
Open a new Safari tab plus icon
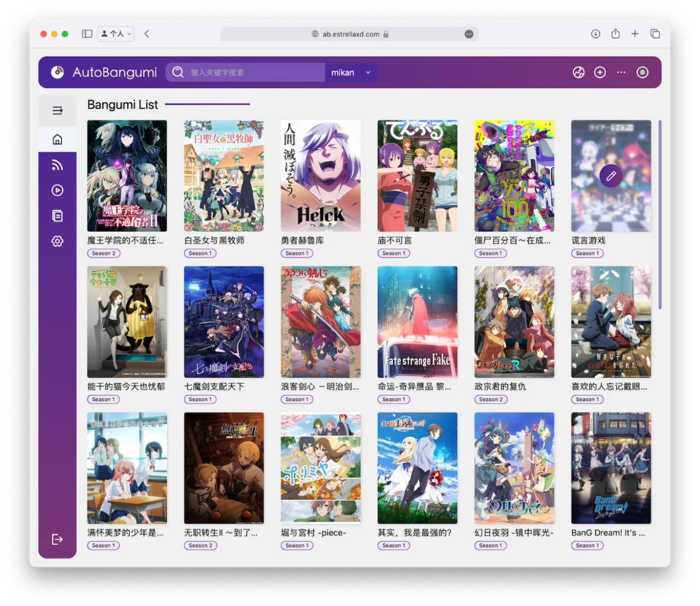635,34
